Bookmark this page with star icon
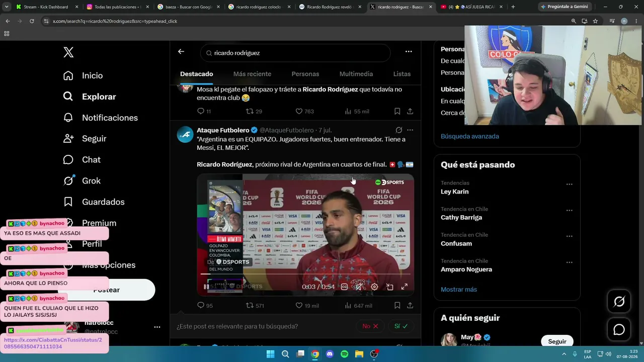Screen dimensions: 644x362 click(595, 21)
